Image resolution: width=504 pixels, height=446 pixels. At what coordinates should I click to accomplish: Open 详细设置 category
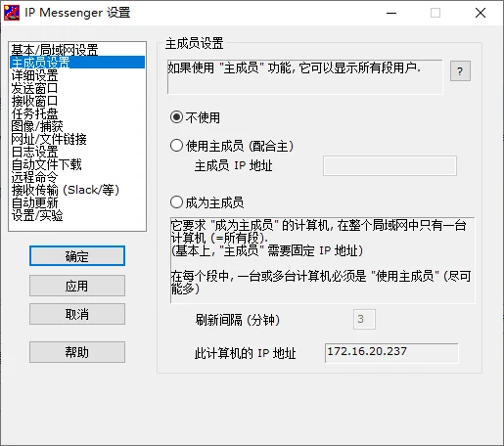(77, 75)
